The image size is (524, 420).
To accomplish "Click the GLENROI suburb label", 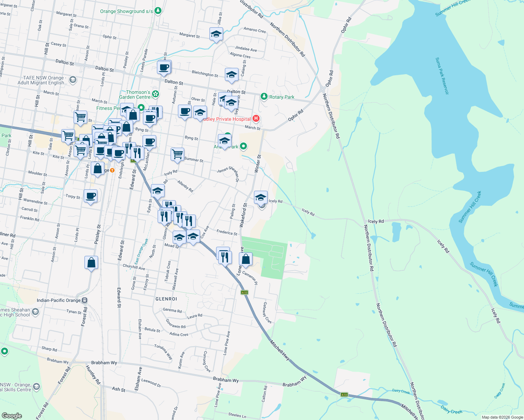I will (x=166, y=299).
